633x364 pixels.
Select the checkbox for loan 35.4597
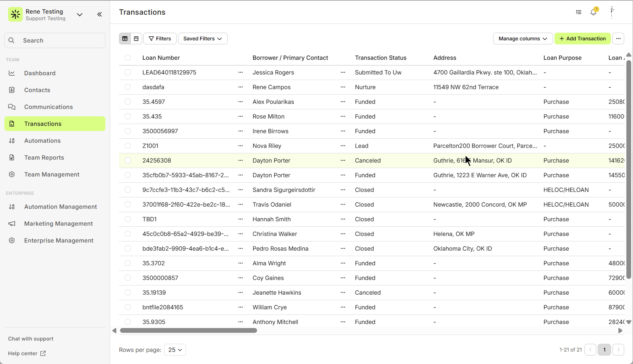coord(128,102)
